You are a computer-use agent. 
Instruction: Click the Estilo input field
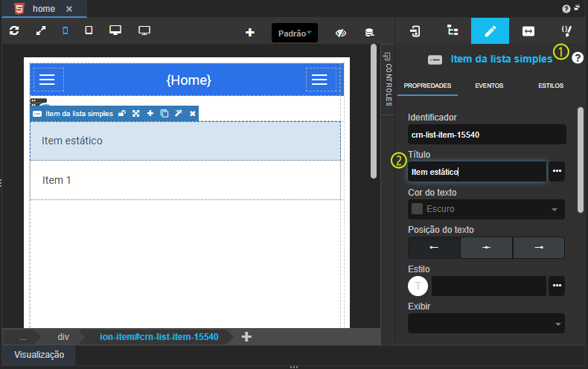489,286
